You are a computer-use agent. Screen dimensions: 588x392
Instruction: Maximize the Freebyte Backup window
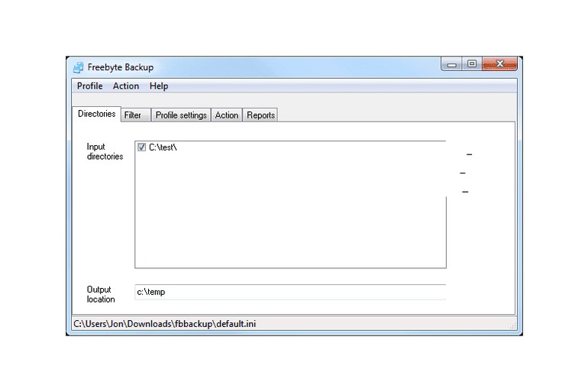click(x=472, y=63)
